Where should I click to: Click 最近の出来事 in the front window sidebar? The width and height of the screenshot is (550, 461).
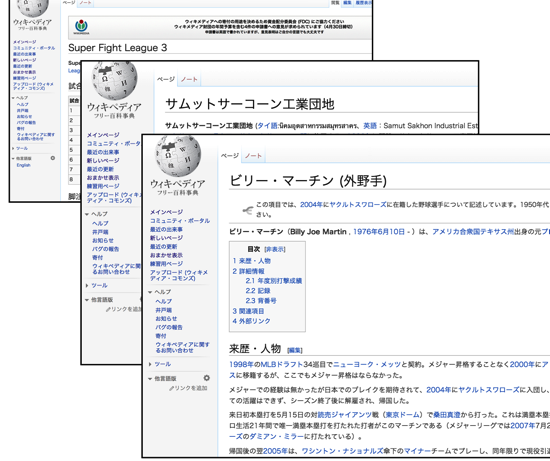166,229
